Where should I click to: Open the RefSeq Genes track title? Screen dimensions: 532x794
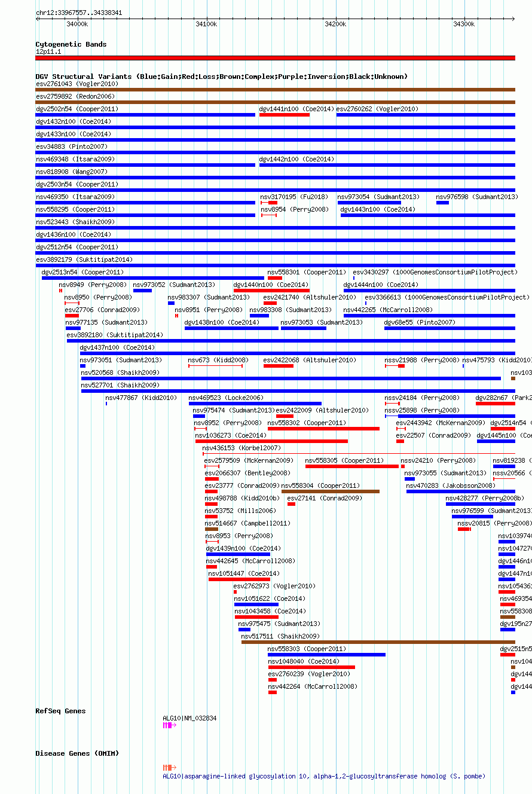[60, 711]
